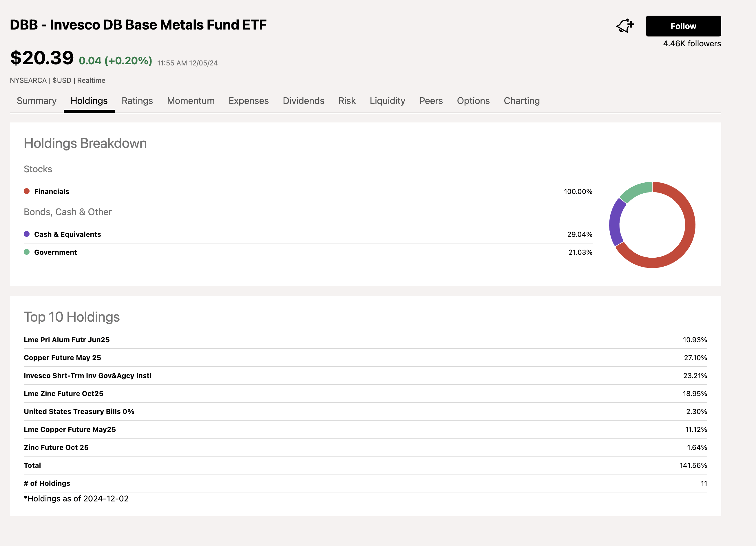This screenshot has height=546, width=756.
Task: Click the Follow button
Action: (x=683, y=26)
